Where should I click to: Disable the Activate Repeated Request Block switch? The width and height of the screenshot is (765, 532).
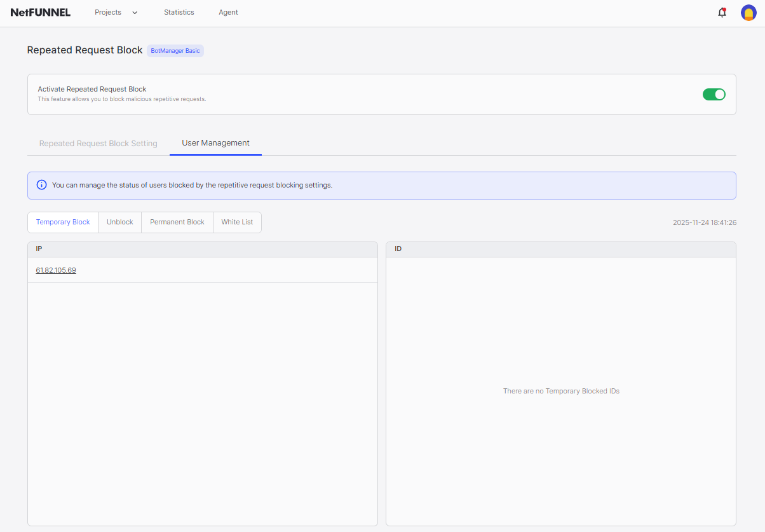(x=714, y=94)
